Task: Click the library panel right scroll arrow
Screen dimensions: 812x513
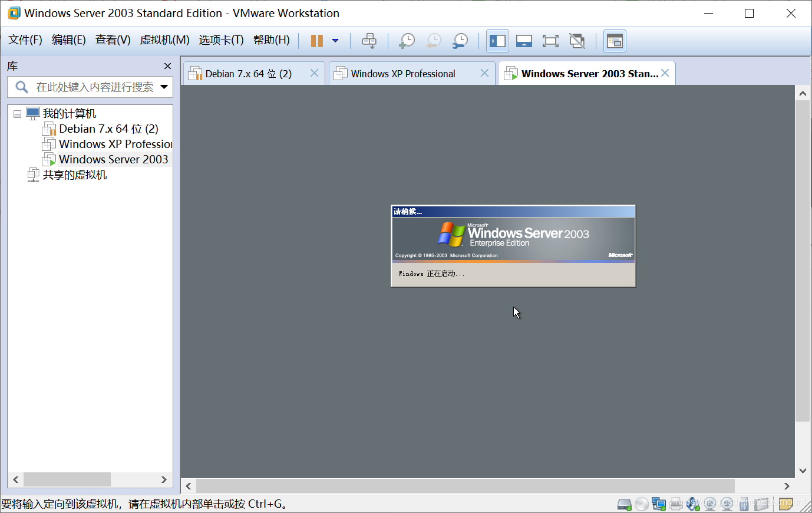Action: (164, 479)
